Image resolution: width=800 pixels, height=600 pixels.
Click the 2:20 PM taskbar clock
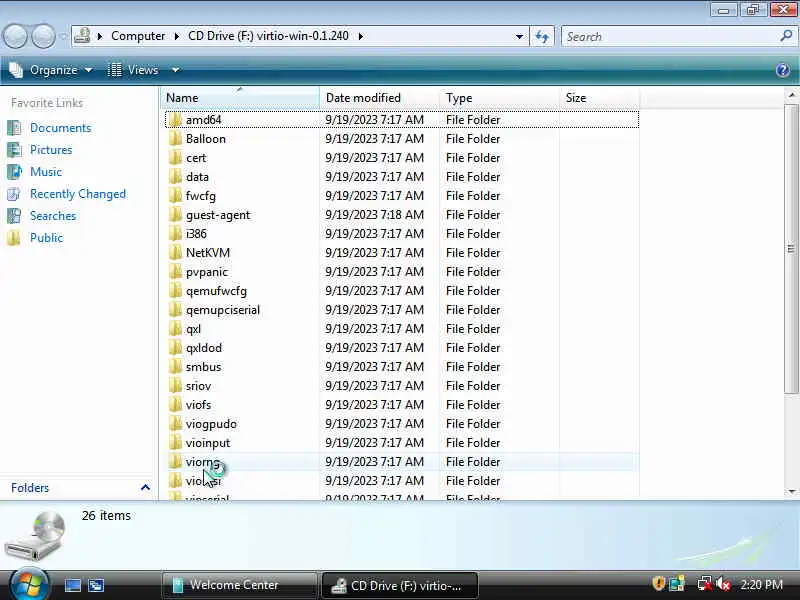[761, 585]
